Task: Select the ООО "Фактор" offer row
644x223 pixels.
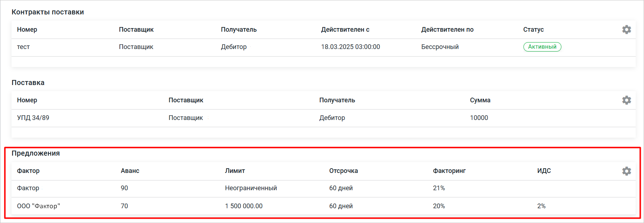Action: tap(39, 206)
